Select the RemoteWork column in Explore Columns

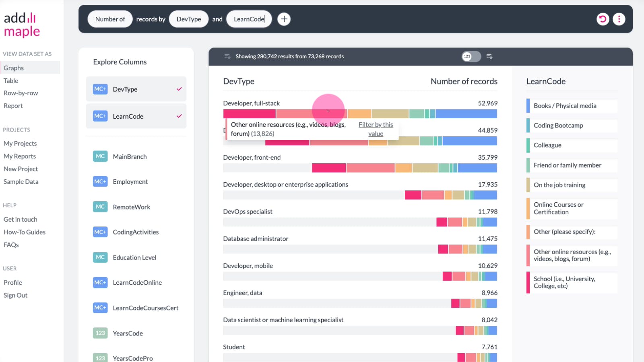tap(131, 207)
